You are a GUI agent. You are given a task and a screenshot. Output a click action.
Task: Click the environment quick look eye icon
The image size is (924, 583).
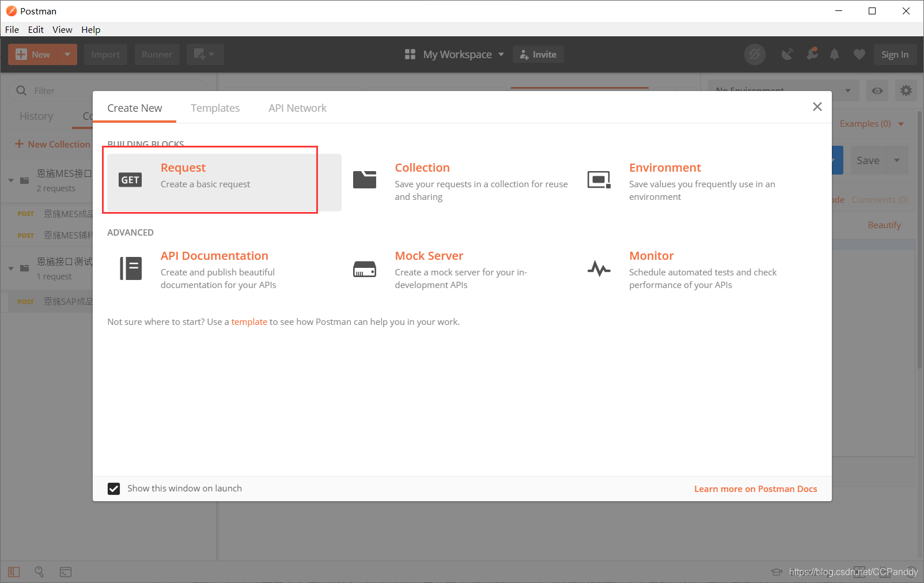click(x=877, y=90)
